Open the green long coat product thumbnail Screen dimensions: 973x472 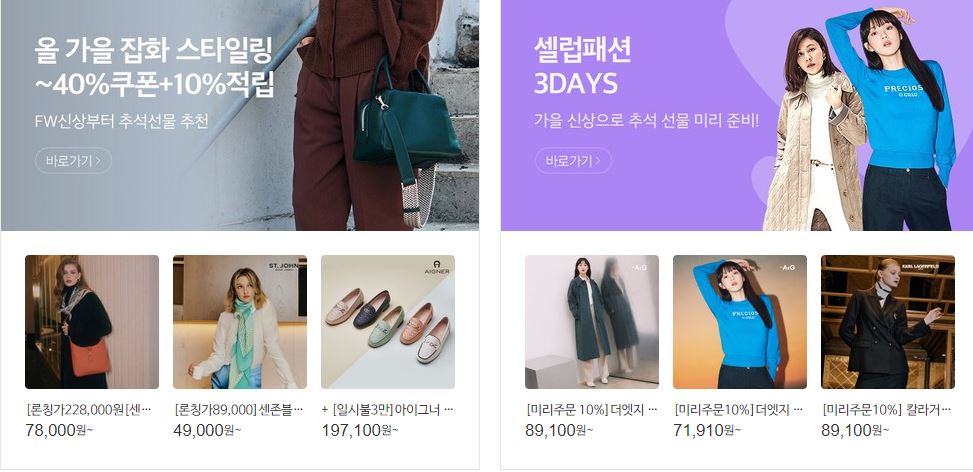(x=592, y=322)
